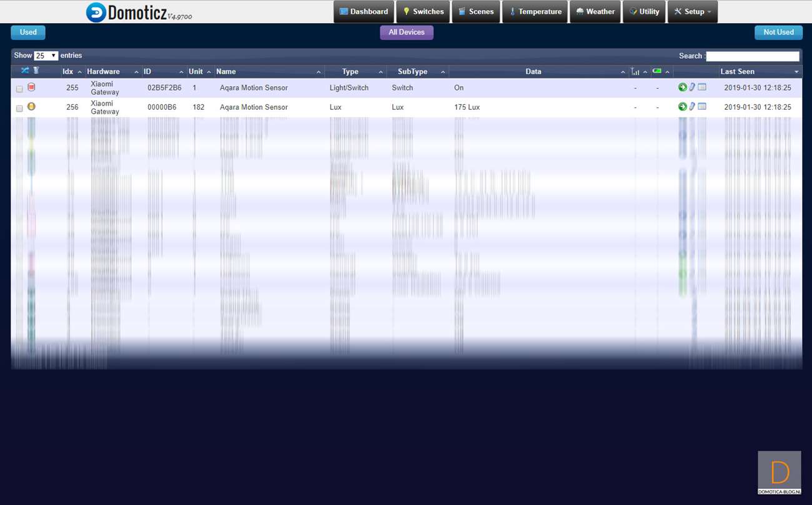Click the Search input field
The width and height of the screenshot is (812, 505).
tap(752, 56)
